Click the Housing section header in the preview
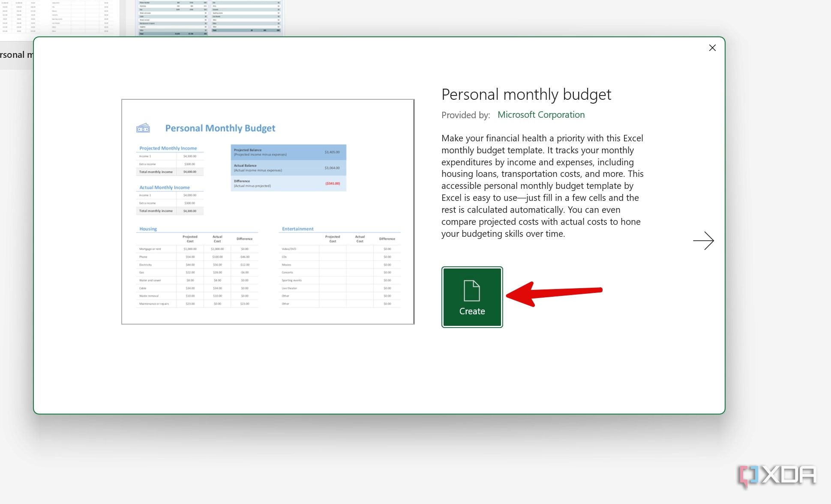Image resolution: width=831 pixels, height=504 pixels. [x=147, y=229]
